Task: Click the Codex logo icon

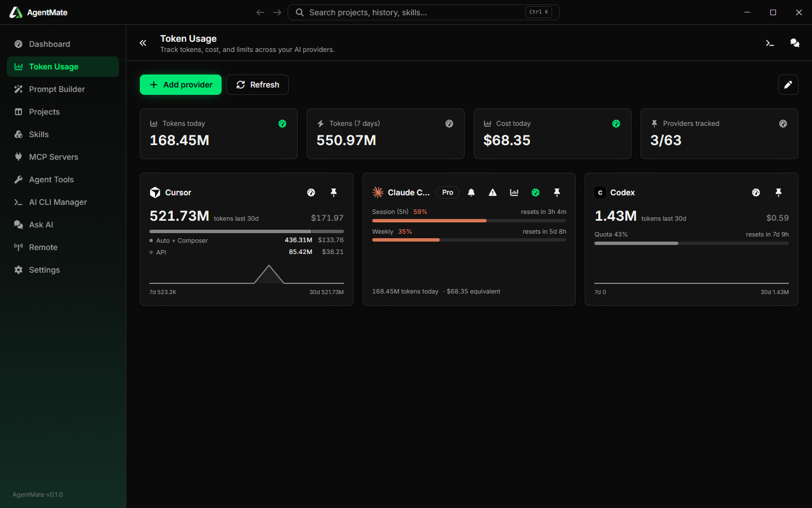Action: point(600,192)
